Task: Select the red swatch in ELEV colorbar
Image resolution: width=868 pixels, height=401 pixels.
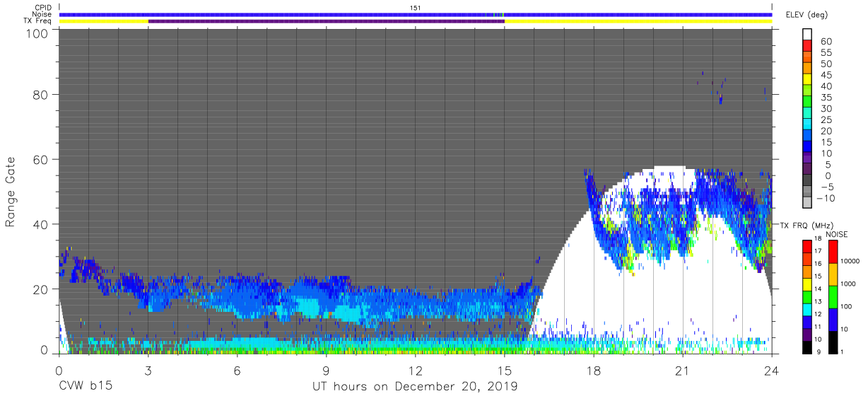Action: 807,45
